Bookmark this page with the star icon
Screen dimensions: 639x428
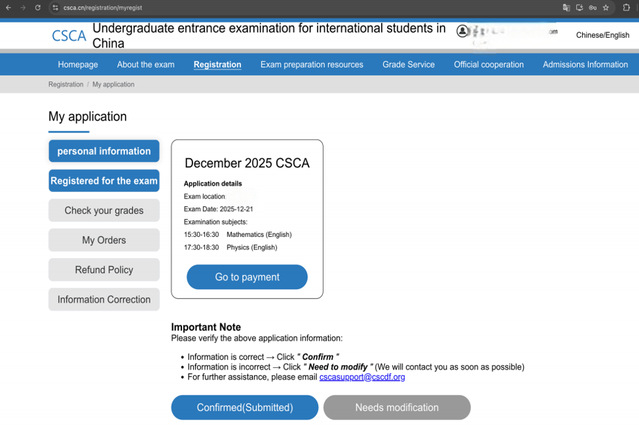click(x=606, y=7)
